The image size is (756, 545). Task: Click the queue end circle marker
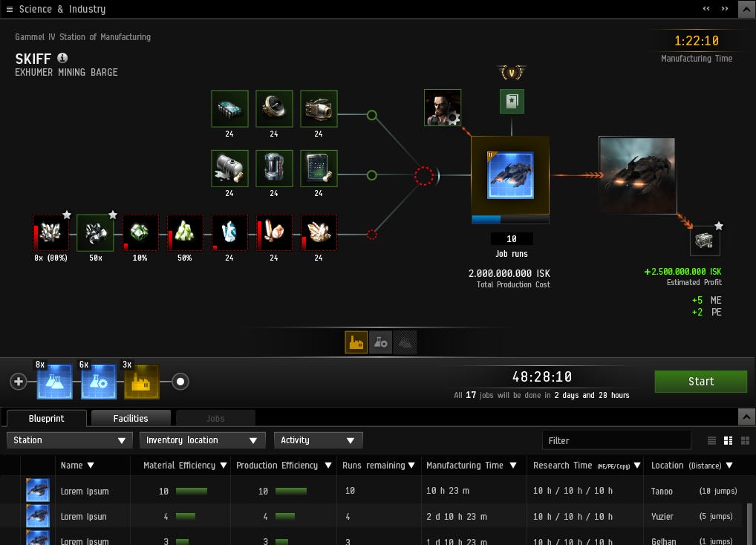click(x=180, y=382)
